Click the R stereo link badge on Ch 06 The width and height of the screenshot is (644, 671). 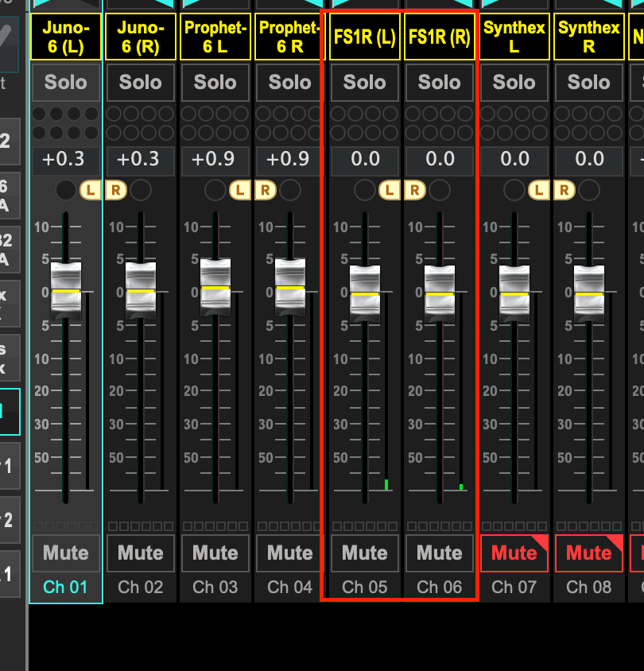(415, 190)
